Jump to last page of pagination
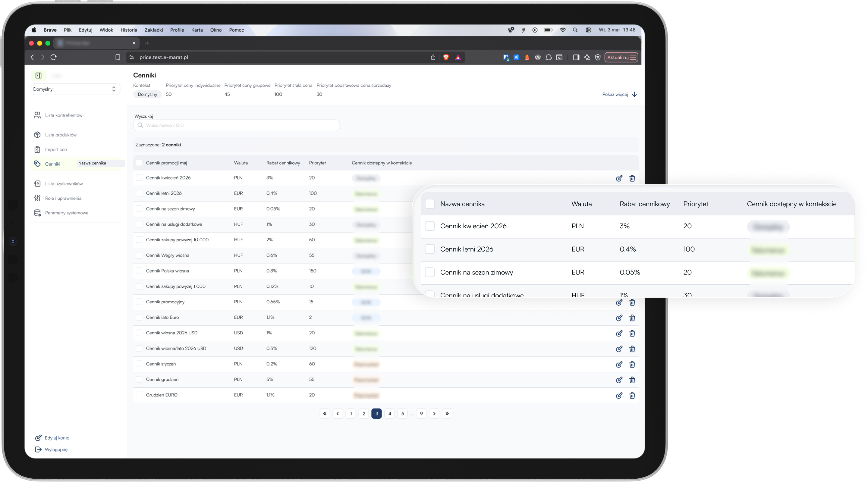The image size is (868, 482). pos(447,414)
